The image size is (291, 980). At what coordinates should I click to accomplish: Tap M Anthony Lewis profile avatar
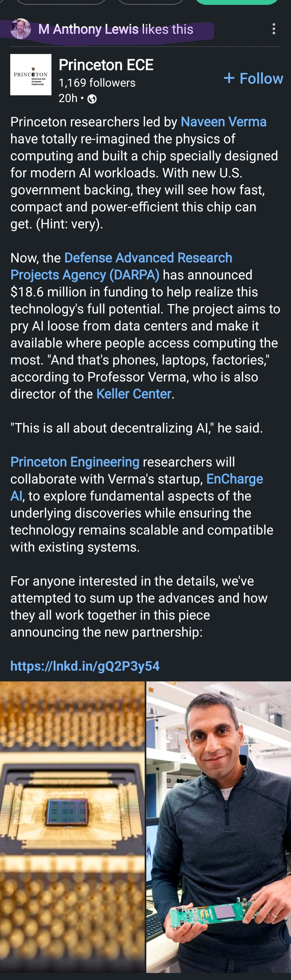pyautogui.click(x=20, y=29)
